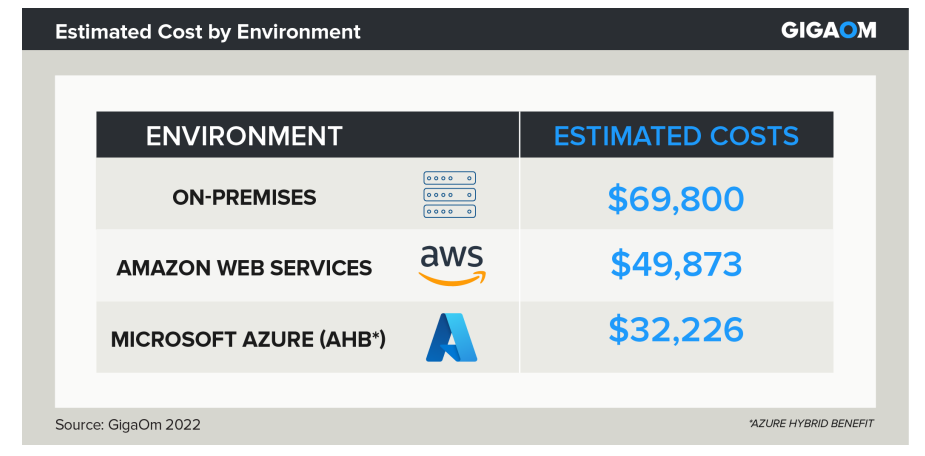Select the $32,226 cost value

coord(676,330)
